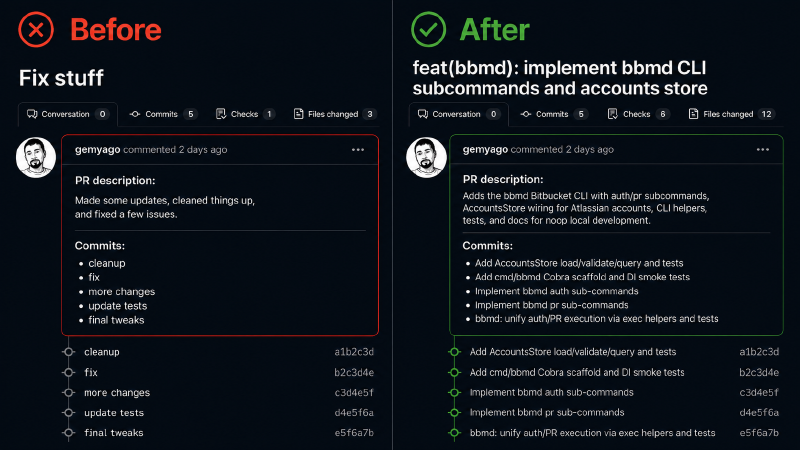Open the 'more changes' commit in timeline
800x450 pixels.
point(117,392)
